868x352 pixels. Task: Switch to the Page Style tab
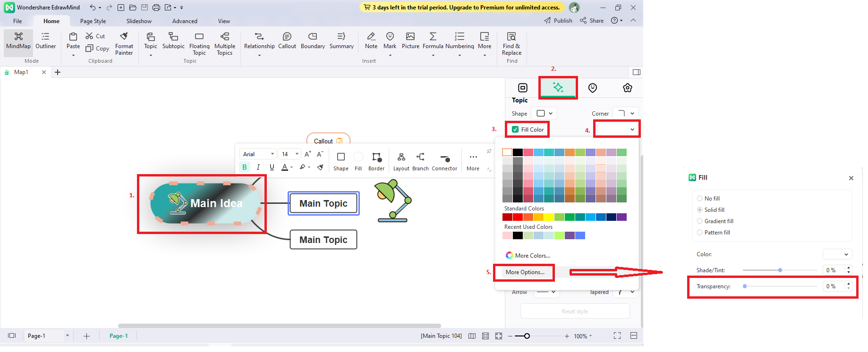point(93,21)
